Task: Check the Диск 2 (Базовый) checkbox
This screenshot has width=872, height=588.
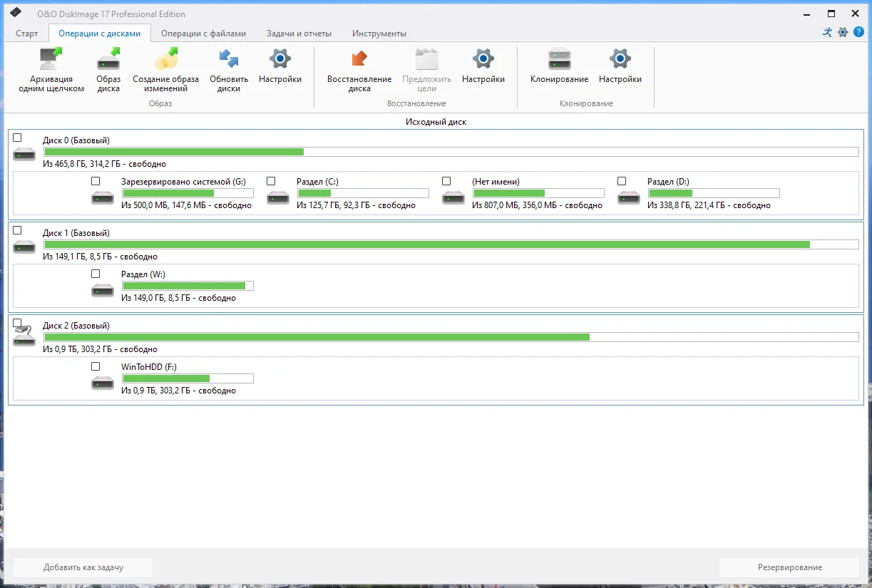Action: click(17, 323)
